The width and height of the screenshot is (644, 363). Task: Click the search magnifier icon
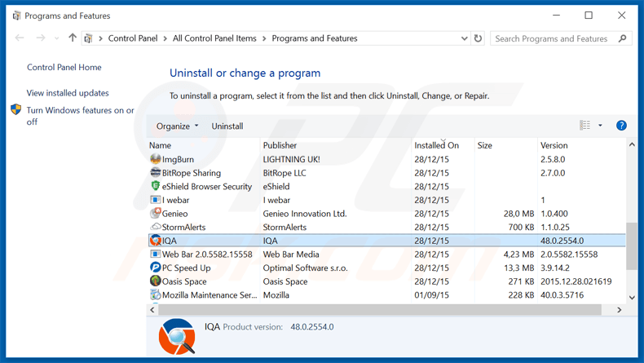pyautogui.click(x=623, y=38)
